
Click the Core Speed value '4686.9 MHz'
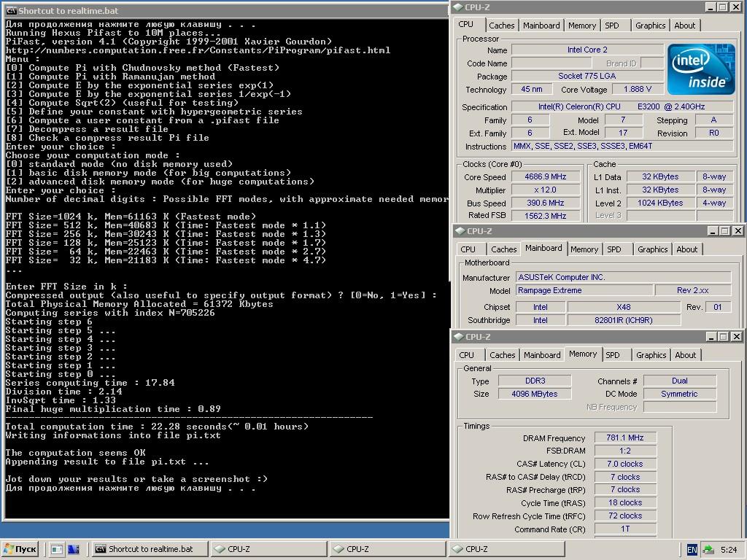pos(546,176)
